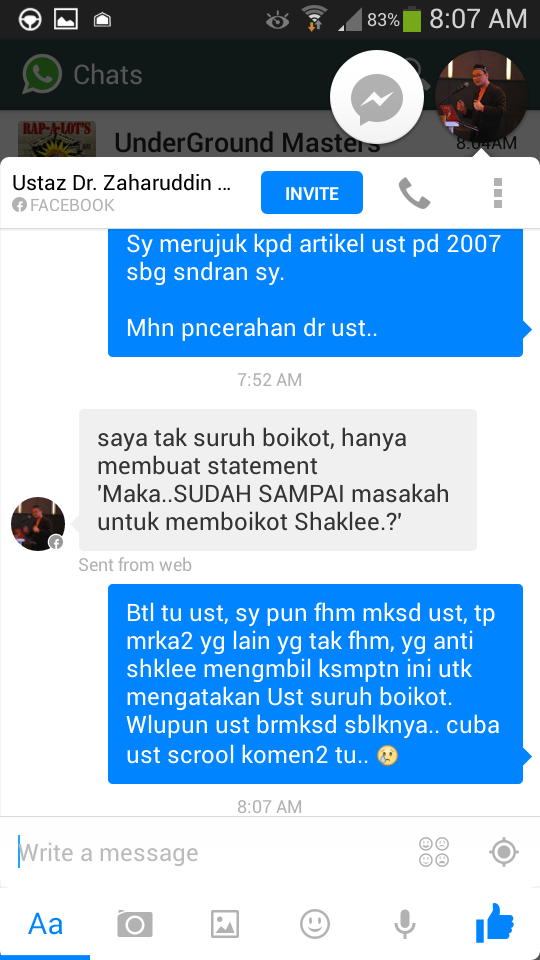Tap the blue message starting 'Btl tu ust'

315,684
